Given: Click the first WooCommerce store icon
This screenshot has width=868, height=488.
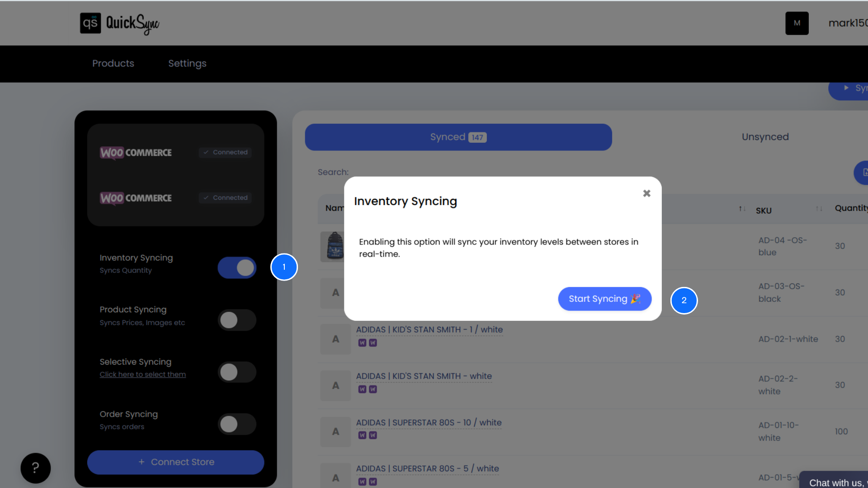Looking at the screenshot, I should click(x=111, y=153).
